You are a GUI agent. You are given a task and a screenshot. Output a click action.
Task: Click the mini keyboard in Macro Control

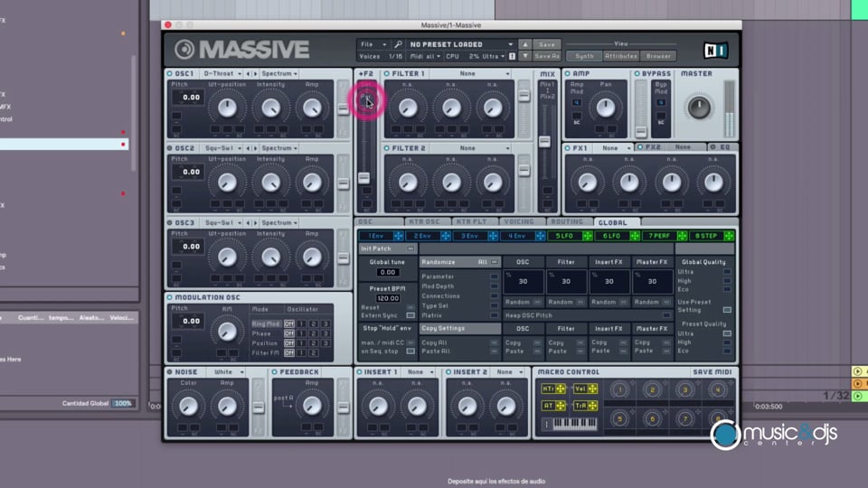[575, 424]
